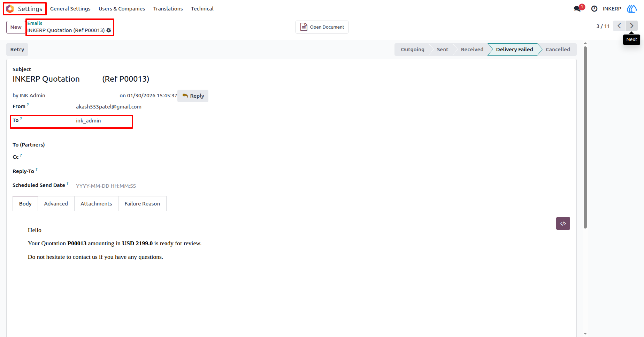Show help tooltip beside From label

[x=28, y=104]
